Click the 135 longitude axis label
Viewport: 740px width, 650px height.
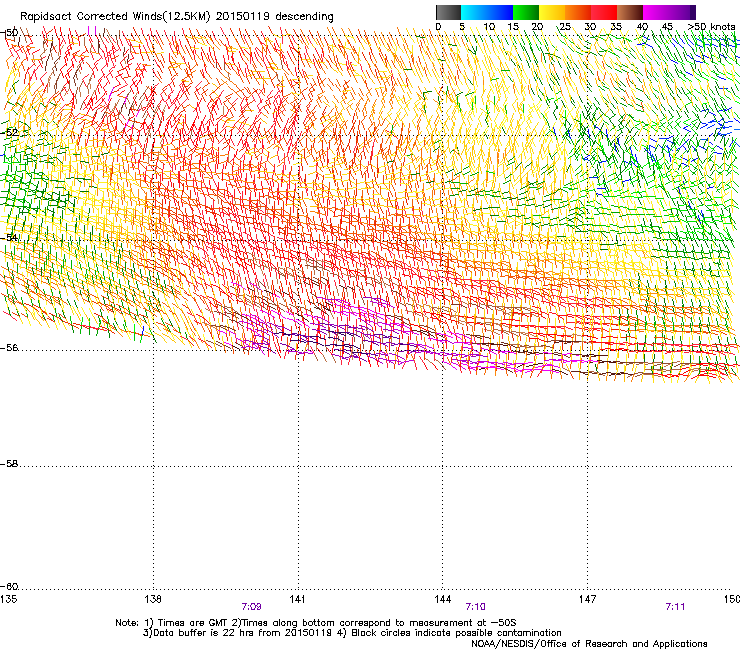click(x=9, y=599)
